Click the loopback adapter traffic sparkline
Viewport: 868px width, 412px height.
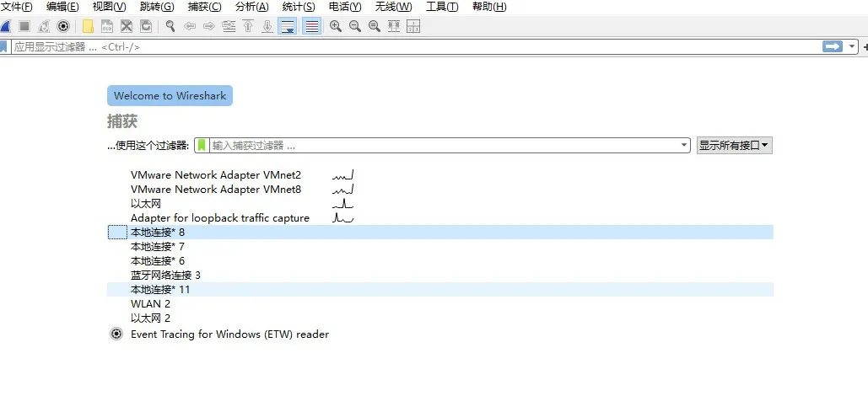343,218
